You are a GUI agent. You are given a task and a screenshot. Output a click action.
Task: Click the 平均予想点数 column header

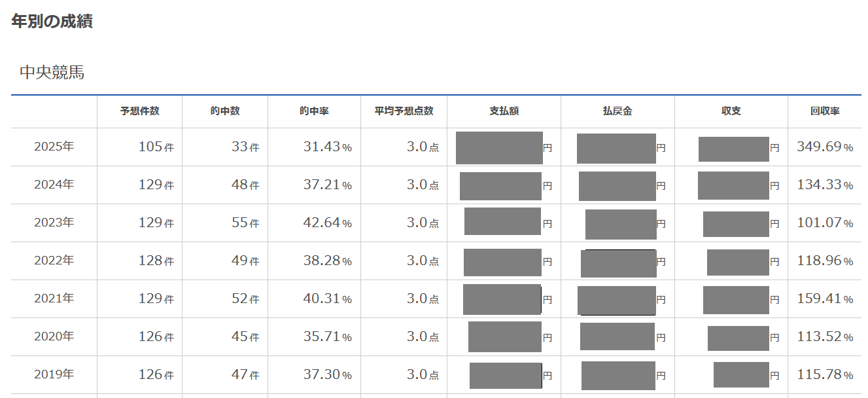click(404, 111)
